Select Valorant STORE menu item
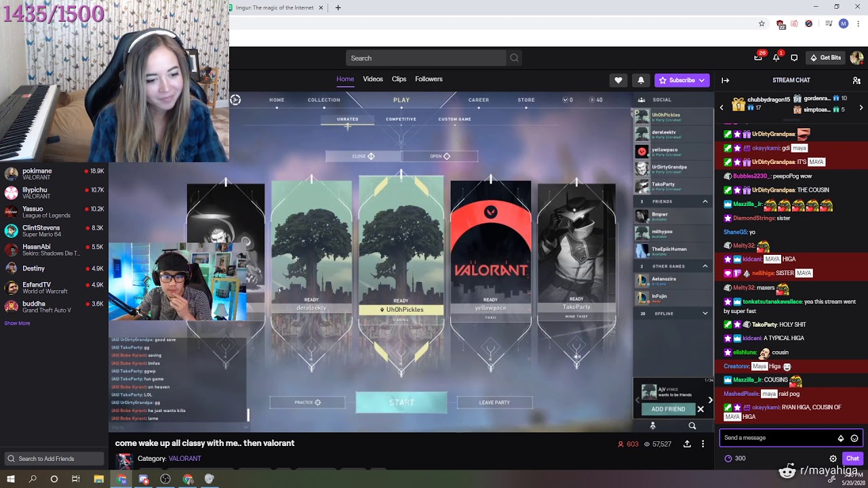Viewport: 868px width, 488px height. (526, 100)
